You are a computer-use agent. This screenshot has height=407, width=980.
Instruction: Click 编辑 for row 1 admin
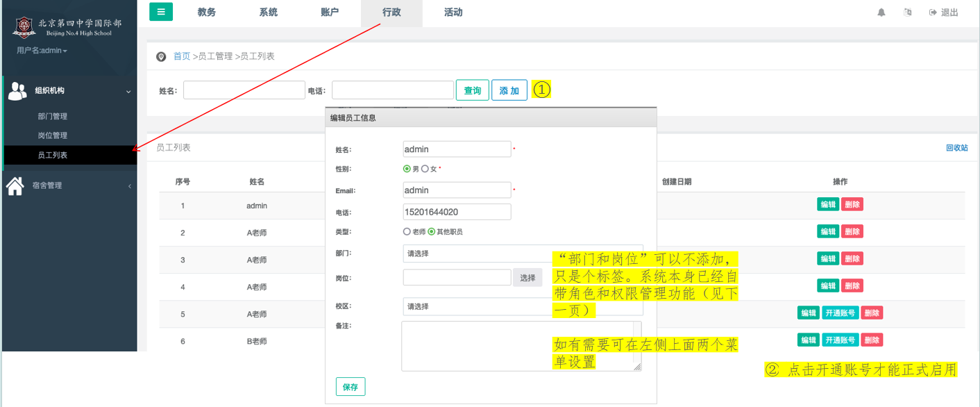pos(828,204)
